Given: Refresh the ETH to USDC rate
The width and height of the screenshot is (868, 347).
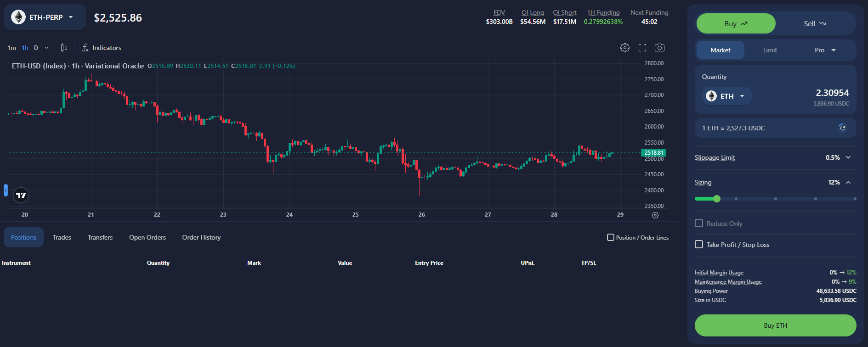Looking at the screenshot, I should (842, 128).
